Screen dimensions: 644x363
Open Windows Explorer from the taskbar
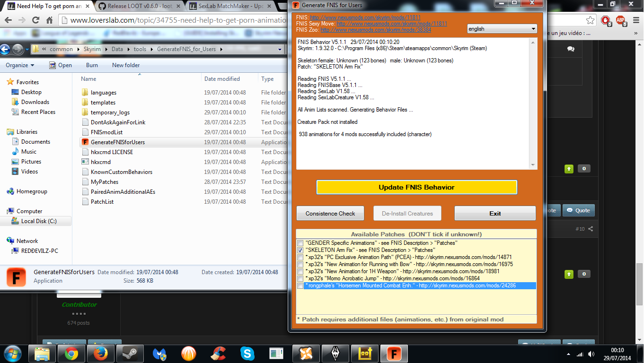(x=42, y=353)
